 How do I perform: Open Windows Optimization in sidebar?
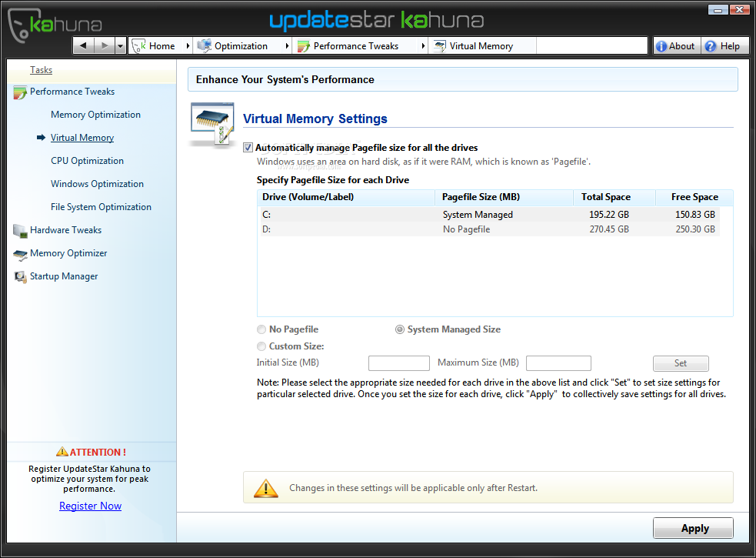coord(97,185)
